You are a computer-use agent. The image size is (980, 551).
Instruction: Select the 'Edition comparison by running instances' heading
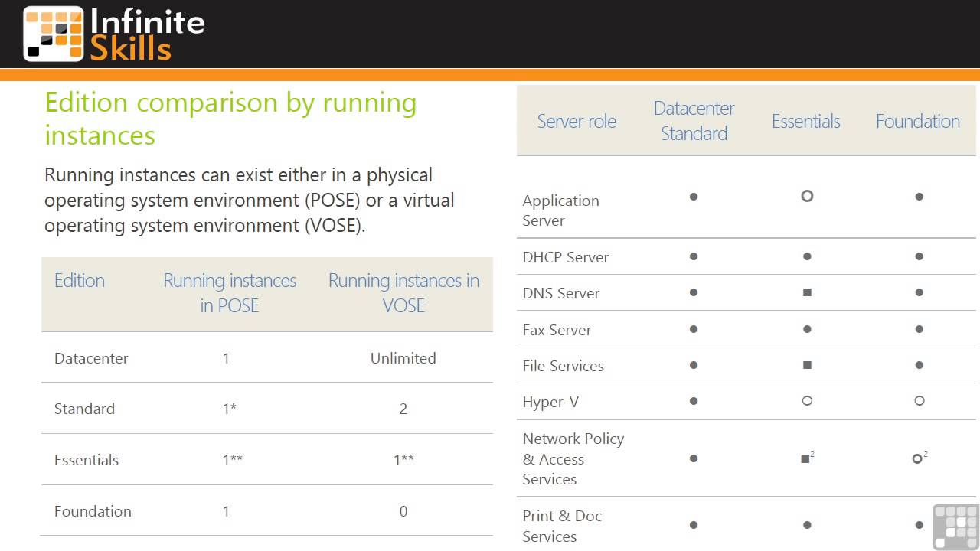click(230, 119)
